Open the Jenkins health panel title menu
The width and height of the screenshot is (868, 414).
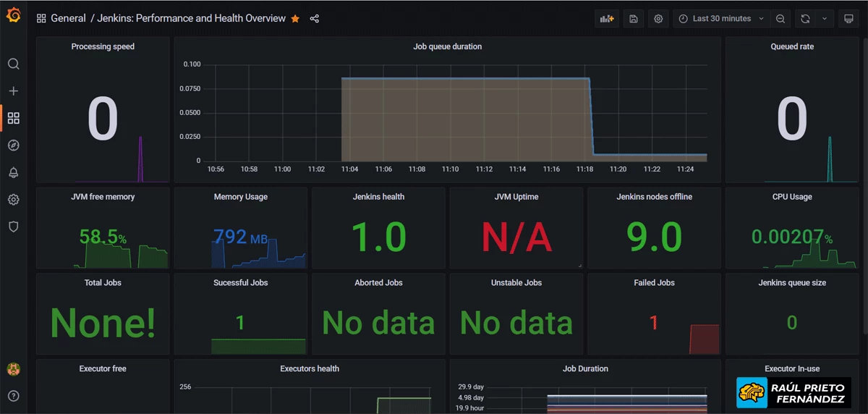378,197
